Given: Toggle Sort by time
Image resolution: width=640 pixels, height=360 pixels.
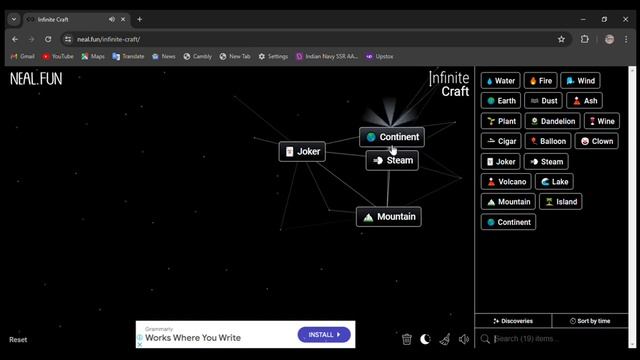Looking at the screenshot, I should (x=590, y=321).
